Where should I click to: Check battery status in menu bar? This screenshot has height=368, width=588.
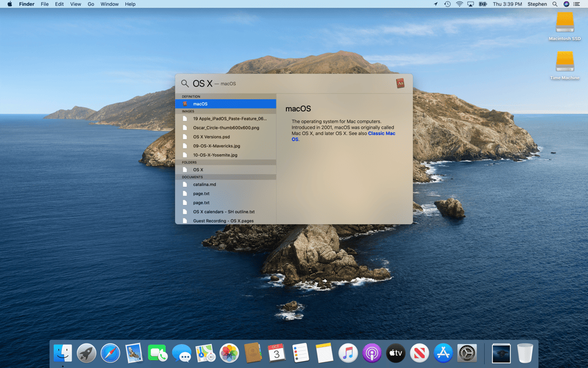tap(482, 4)
